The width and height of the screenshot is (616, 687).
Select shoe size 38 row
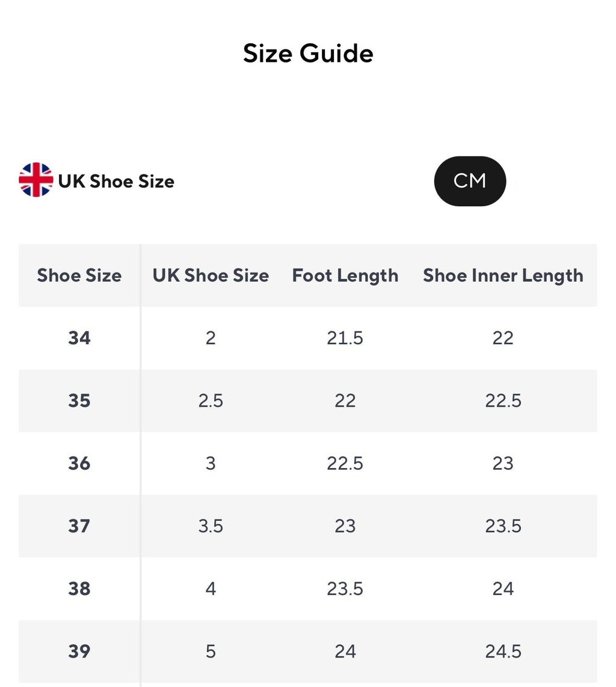point(79,588)
